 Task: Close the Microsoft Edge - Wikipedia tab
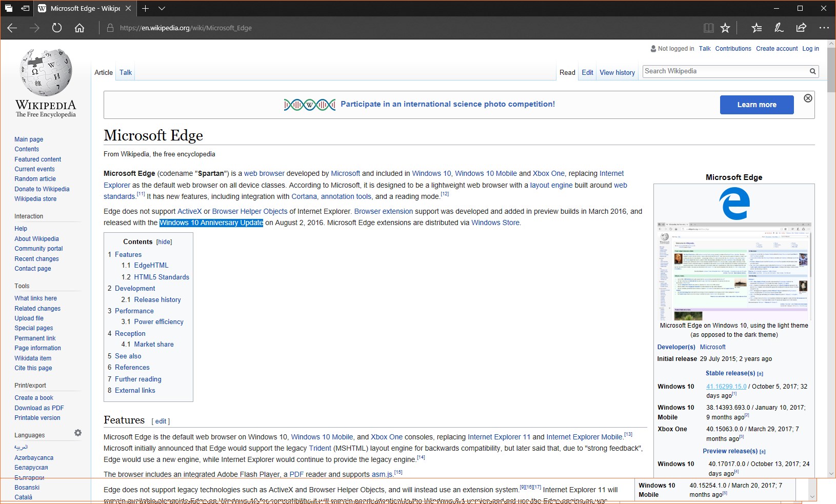click(128, 8)
